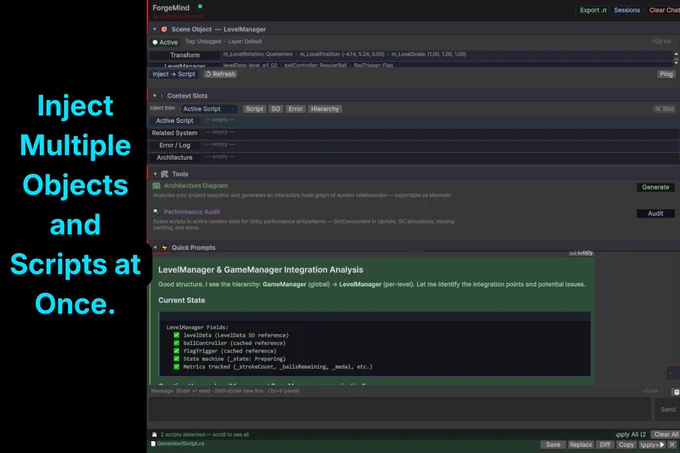Open Diff for GeneratedScript.cs
Image resolution: width=680 pixels, height=453 pixels.
(605, 445)
